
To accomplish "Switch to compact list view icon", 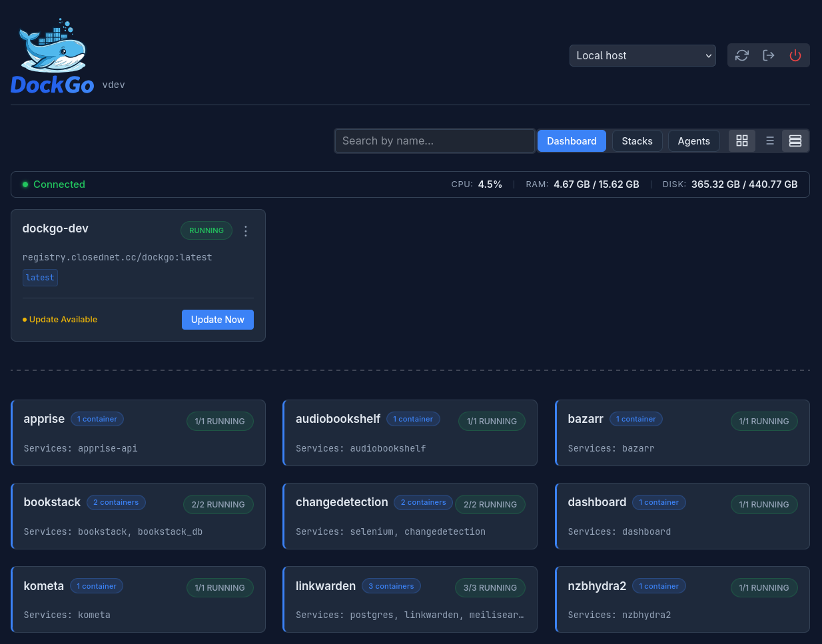I will 769,141.
